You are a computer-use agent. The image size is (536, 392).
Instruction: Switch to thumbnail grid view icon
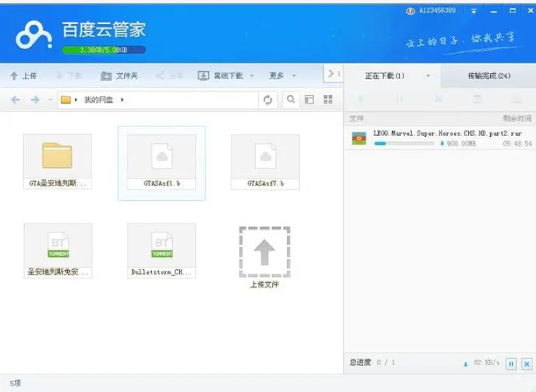328,100
